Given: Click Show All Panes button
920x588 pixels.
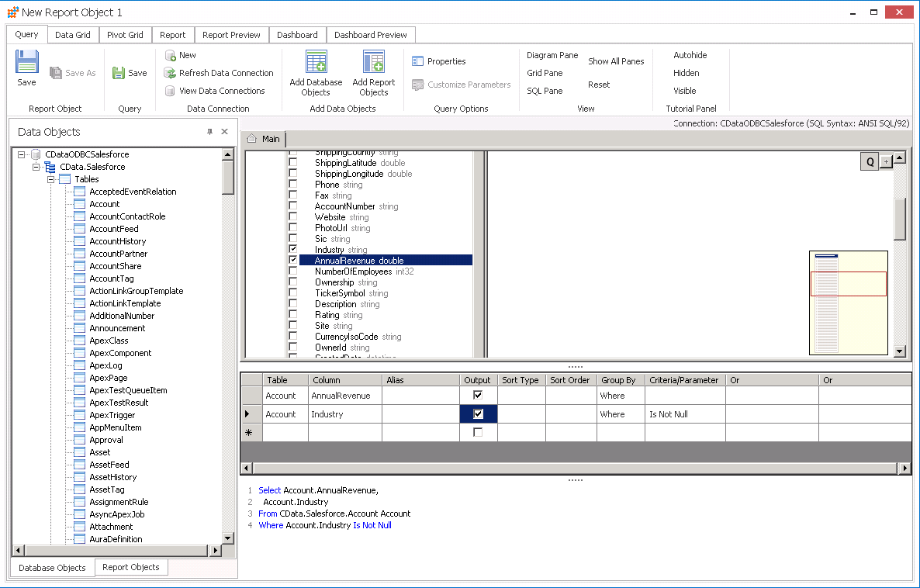Looking at the screenshot, I should 615,61.
